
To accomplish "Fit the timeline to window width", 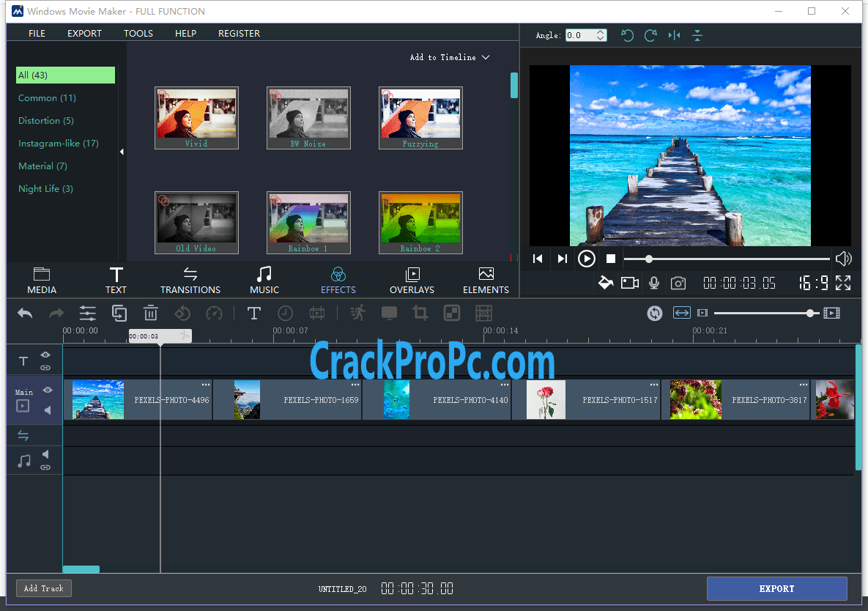I will tap(681, 314).
